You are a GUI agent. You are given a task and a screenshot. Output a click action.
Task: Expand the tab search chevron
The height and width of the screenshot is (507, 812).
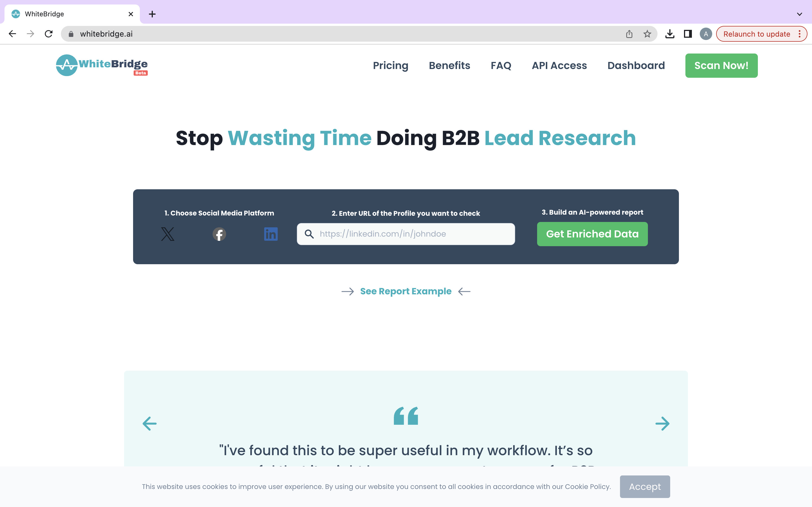pyautogui.click(x=799, y=14)
